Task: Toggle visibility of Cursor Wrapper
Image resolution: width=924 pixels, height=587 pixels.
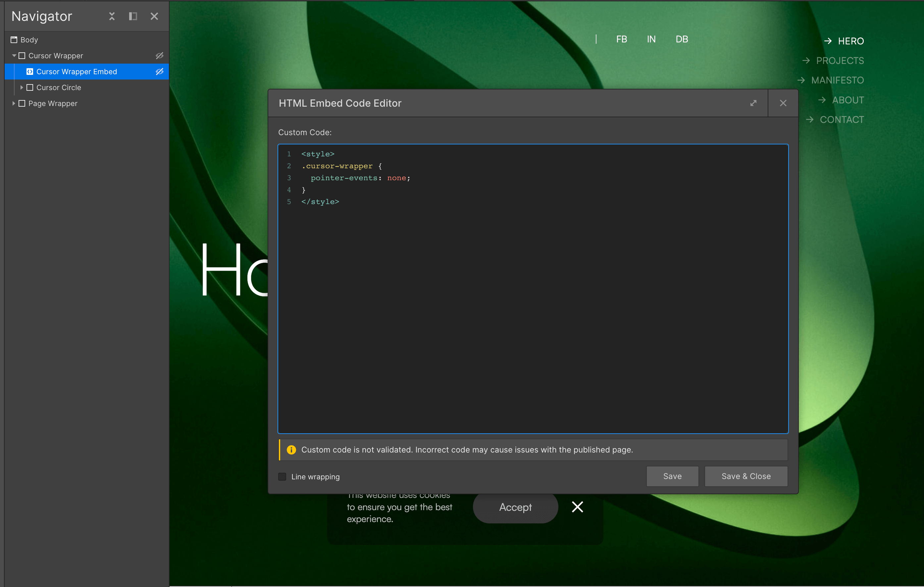Action: pyautogui.click(x=159, y=56)
